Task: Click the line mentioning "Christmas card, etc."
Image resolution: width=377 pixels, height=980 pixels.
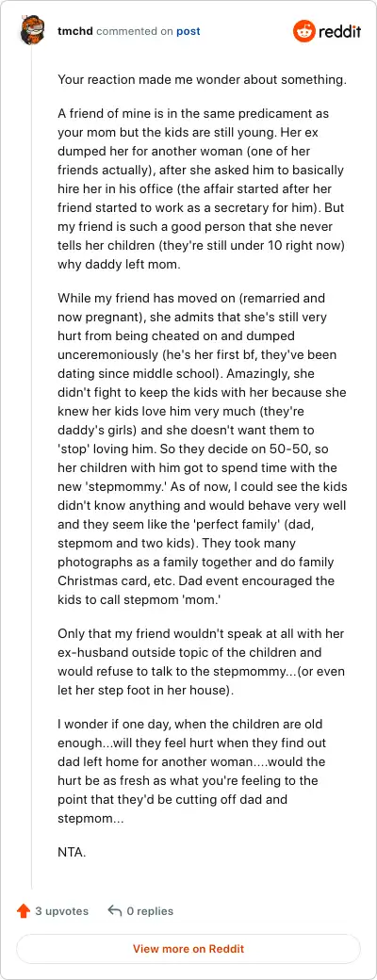Action: click(x=196, y=580)
